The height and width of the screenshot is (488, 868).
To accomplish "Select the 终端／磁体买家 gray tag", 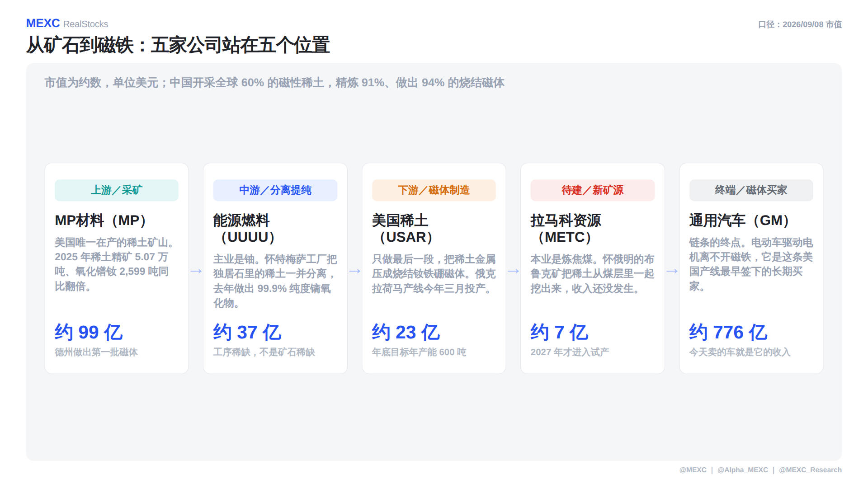I will (x=751, y=190).
